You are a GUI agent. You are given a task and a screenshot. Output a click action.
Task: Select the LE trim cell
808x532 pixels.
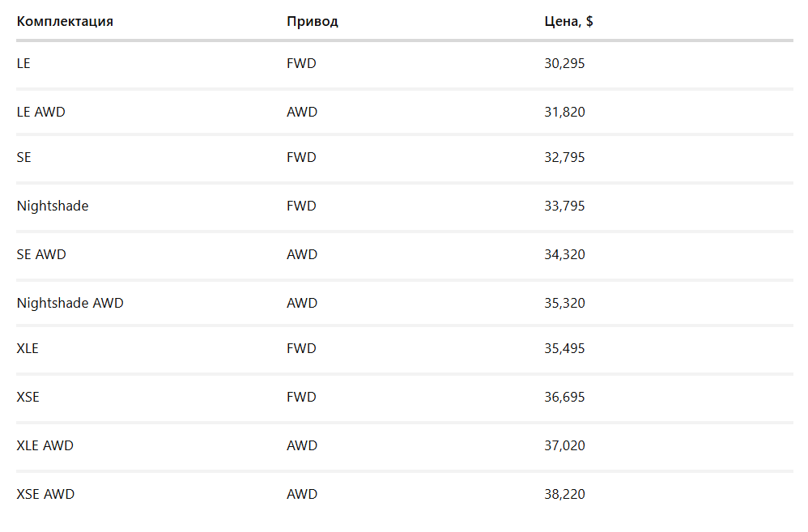pos(23,63)
